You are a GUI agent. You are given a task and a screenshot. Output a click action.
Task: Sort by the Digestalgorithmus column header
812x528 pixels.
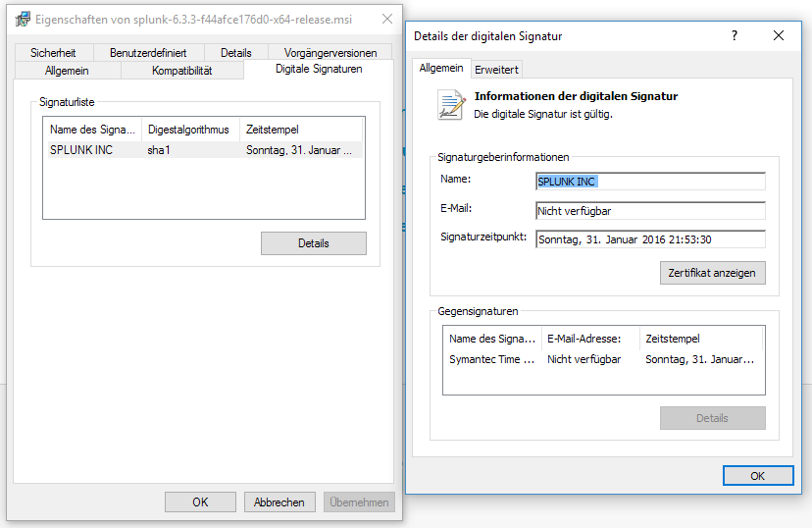click(190, 130)
